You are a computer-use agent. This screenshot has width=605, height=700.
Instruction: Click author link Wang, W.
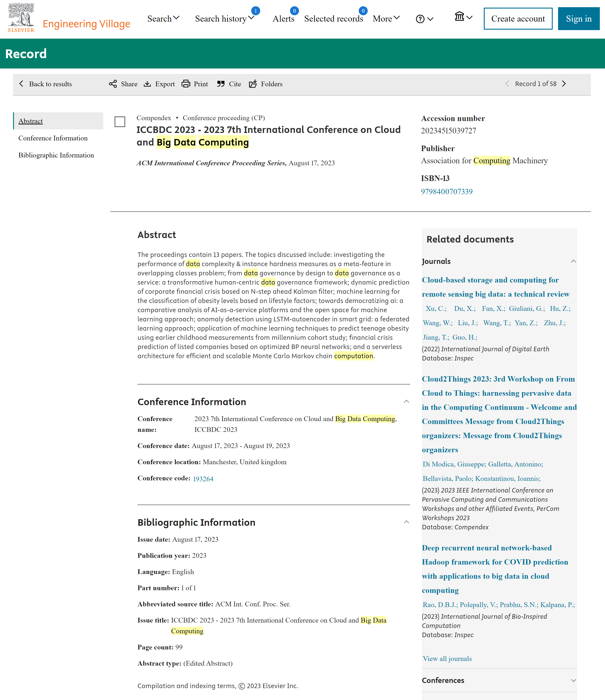(x=438, y=323)
